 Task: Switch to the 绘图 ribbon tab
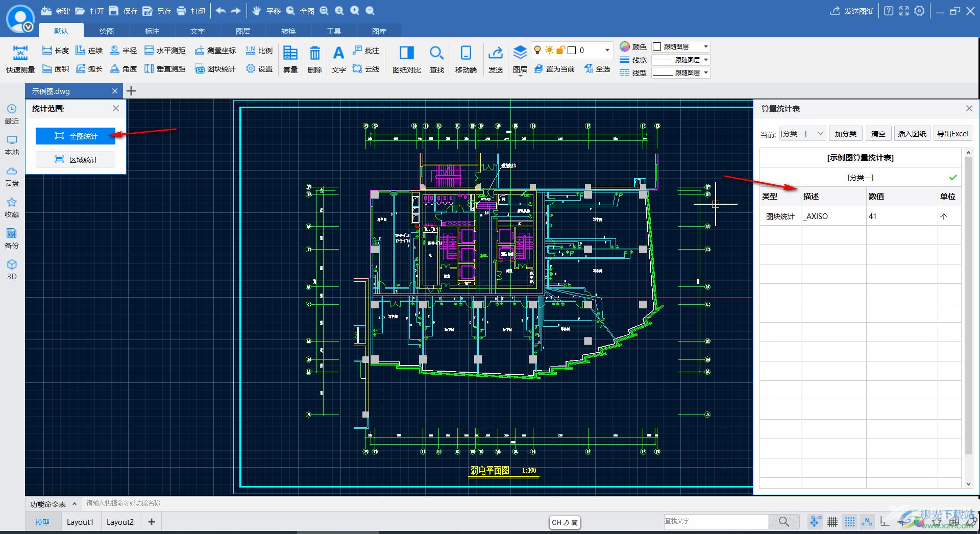point(106,31)
